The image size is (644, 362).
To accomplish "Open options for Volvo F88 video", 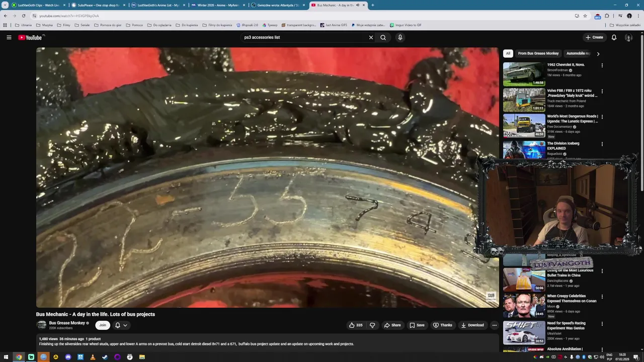I will click(x=602, y=92).
